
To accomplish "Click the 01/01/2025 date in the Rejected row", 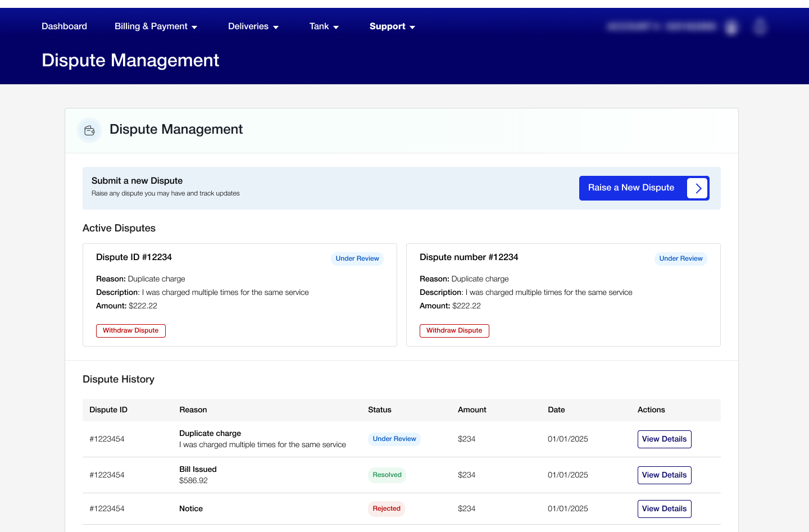I will point(568,509).
